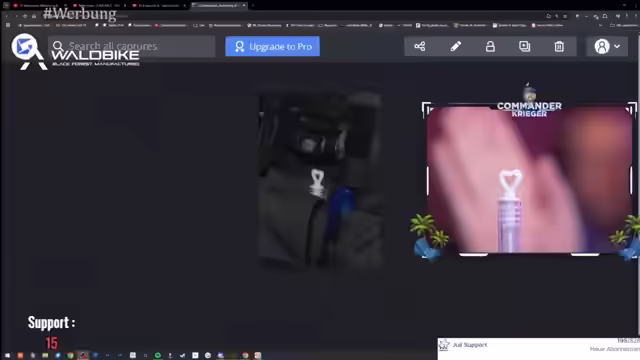This screenshot has width=640, height=360.
Task: Open the captured image in the center
Action: [320, 180]
